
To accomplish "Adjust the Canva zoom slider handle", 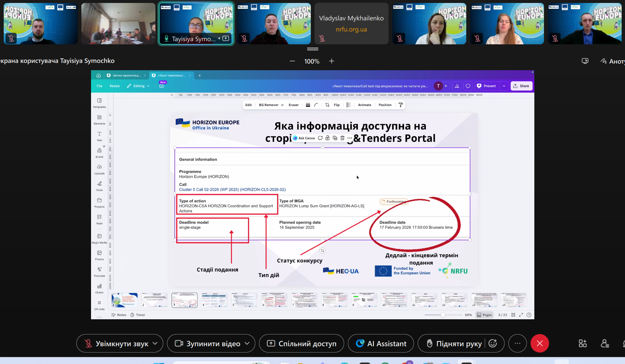I will point(443,315).
